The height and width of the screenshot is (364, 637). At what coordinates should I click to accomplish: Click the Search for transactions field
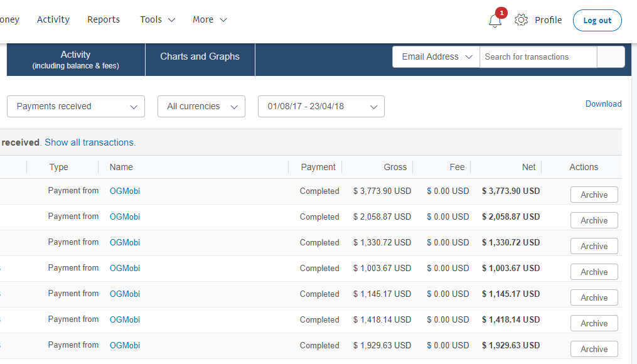(538, 56)
